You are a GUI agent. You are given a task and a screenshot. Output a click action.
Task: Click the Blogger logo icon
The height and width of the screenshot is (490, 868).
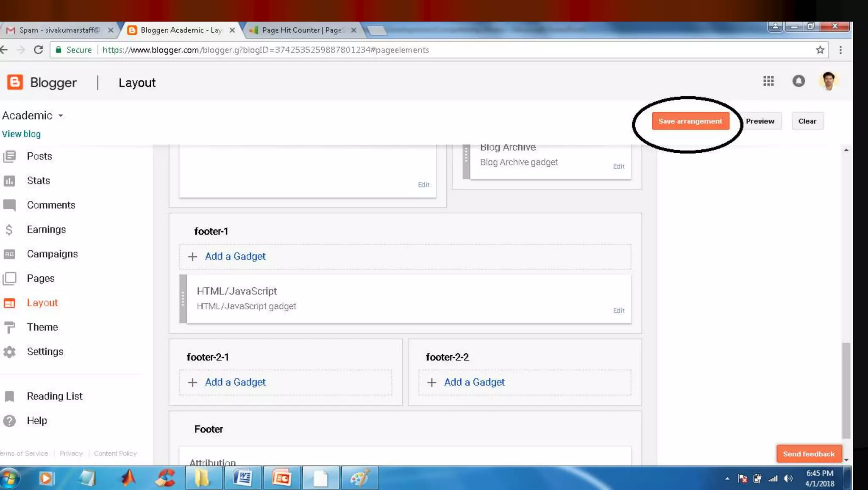(15, 82)
